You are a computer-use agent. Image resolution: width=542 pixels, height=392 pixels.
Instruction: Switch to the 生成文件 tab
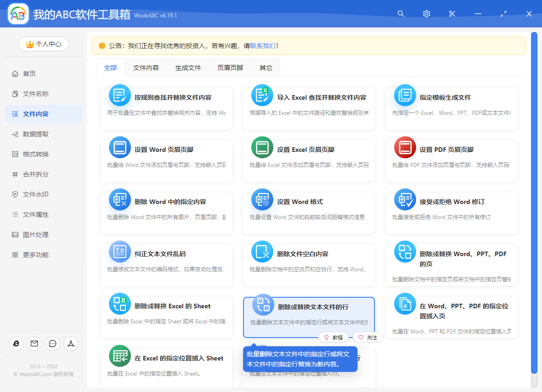click(188, 67)
